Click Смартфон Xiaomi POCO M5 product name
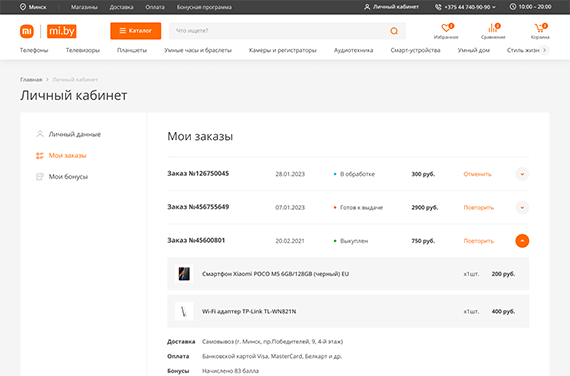This screenshot has height=376, width=570. [275, 274]
